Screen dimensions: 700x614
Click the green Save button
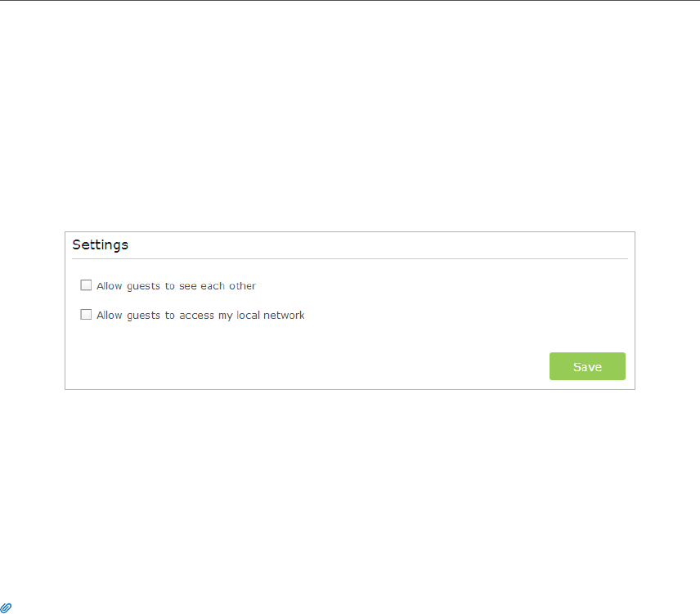pyautogui.click(x=587, y=366)
